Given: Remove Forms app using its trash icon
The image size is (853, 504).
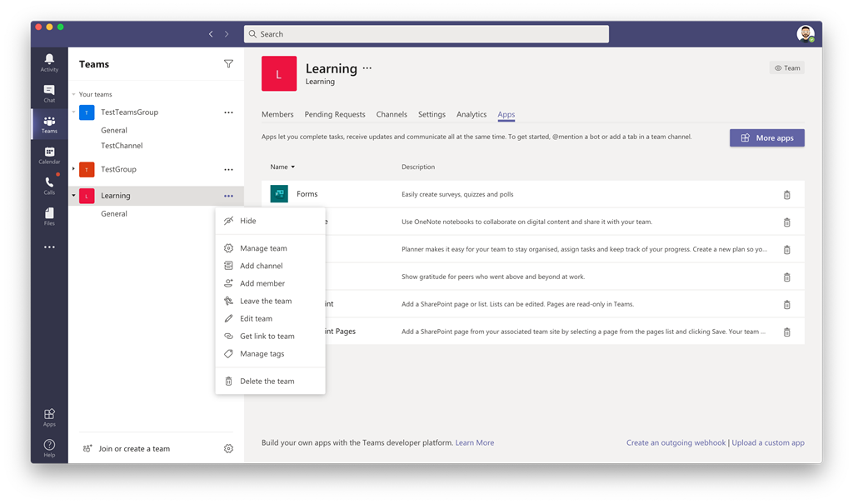Looking at the screenshot, I should pos(786,193).
